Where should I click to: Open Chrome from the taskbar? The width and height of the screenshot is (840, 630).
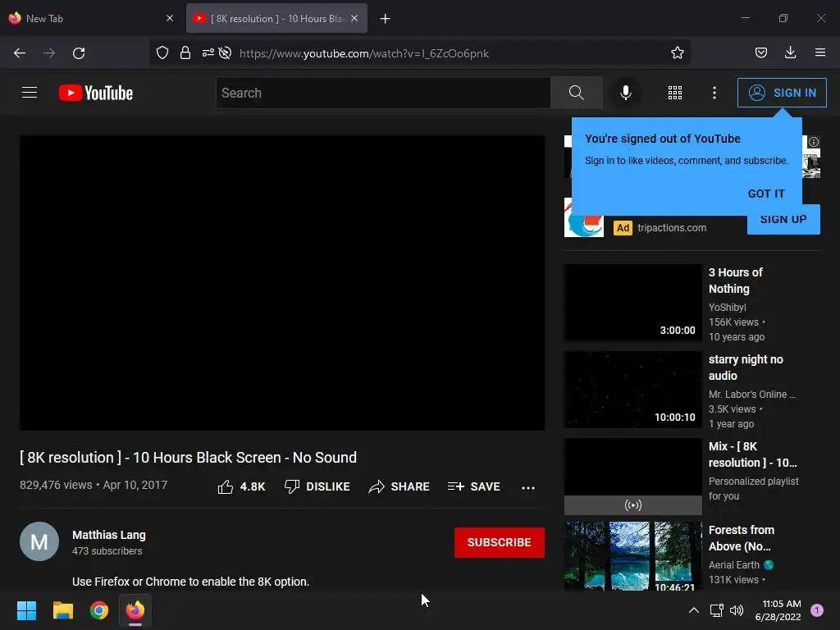coord(99,610)
